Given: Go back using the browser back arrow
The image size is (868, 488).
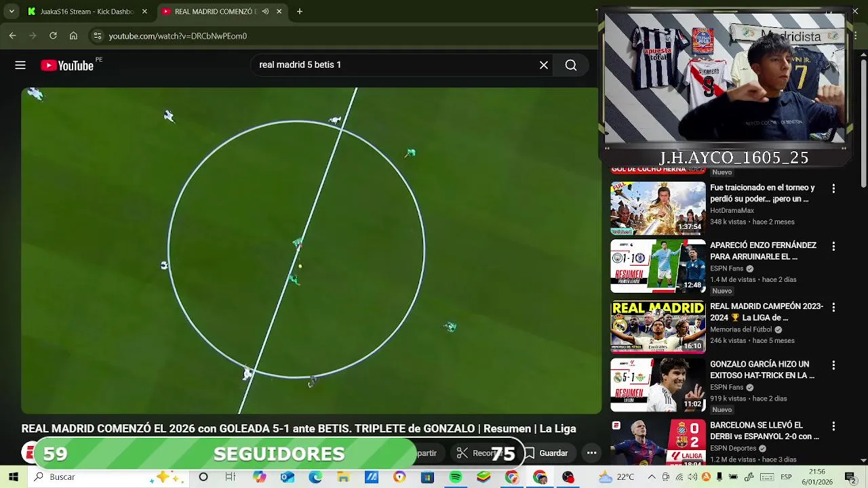Looking at the screenshot, I should 12,36.
